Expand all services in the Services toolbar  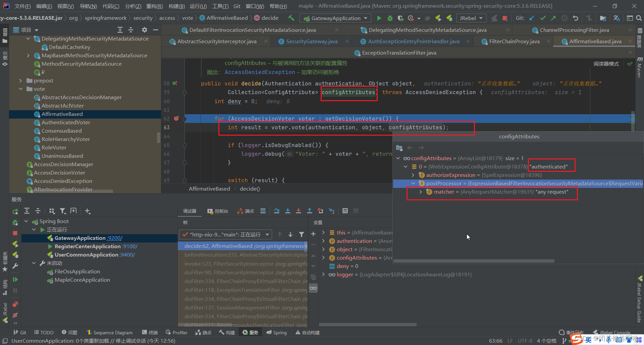coord(27,211)
